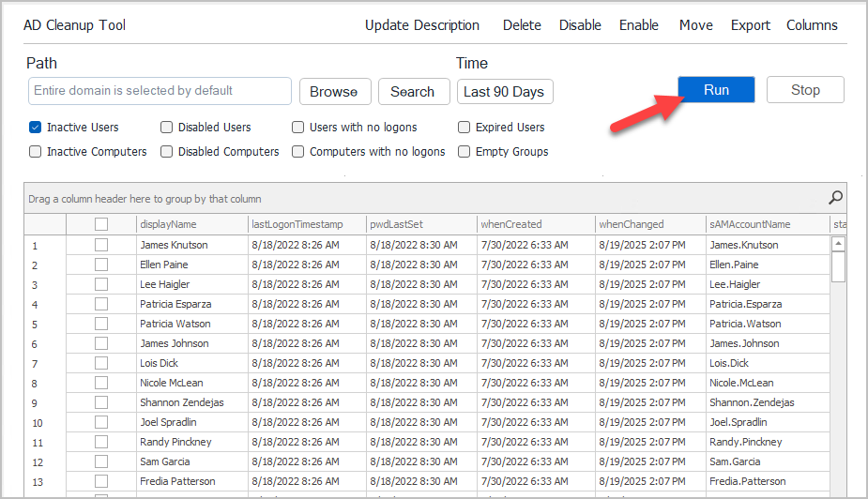
Task: Select the row checkbox for James Knutson
Action: tap(101, 245)
